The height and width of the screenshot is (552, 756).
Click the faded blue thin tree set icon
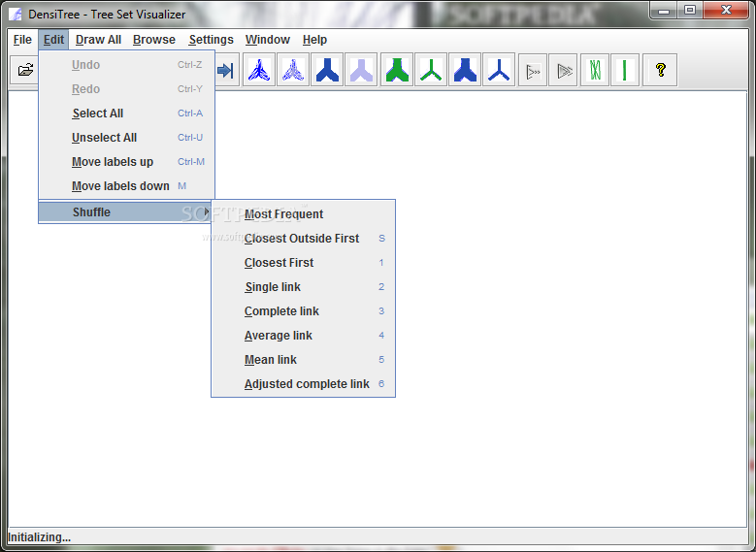pyautogui.click(x=293, y=71)
